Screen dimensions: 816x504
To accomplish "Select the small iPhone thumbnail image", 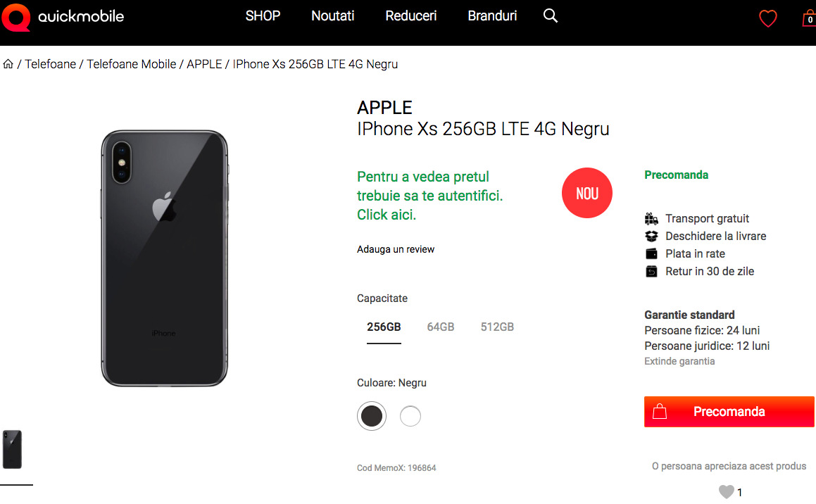I will click(x=12, y=449).
